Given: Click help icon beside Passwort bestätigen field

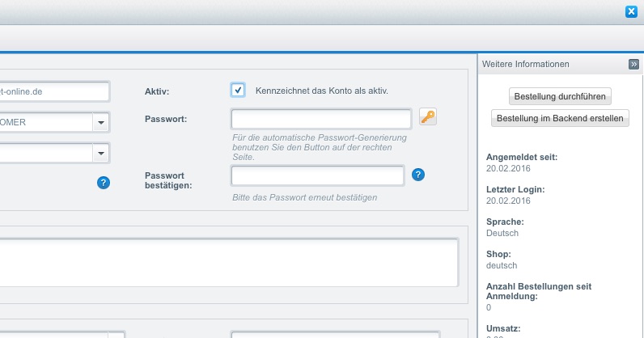Looking at the screenshot, I should click(x=418, y=175).
